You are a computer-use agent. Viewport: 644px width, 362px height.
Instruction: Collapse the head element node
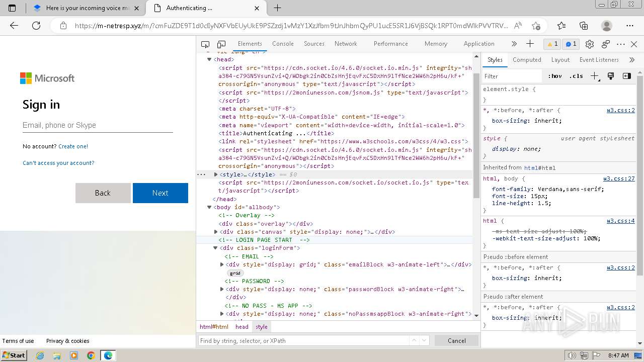coord(209,59)
